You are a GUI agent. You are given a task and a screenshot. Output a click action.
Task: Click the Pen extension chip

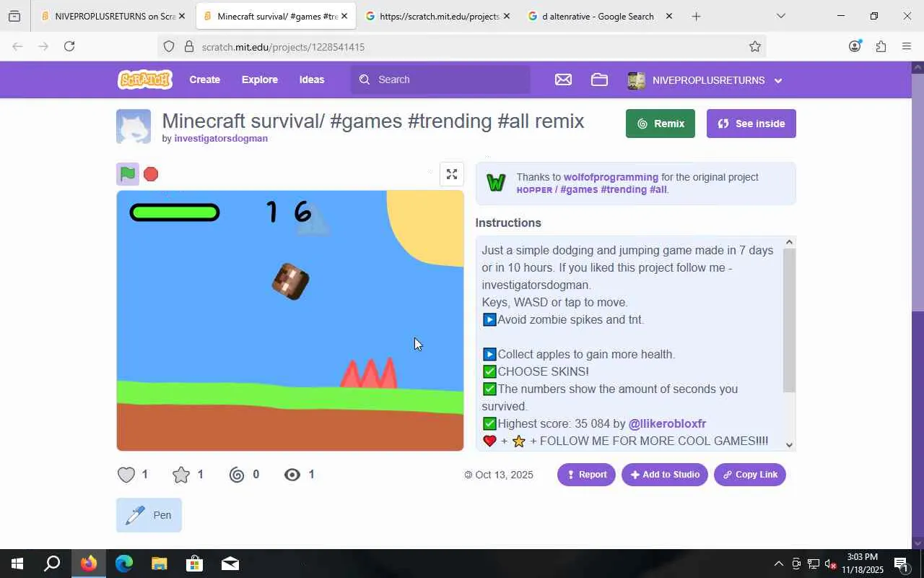(x=149, y=515)
